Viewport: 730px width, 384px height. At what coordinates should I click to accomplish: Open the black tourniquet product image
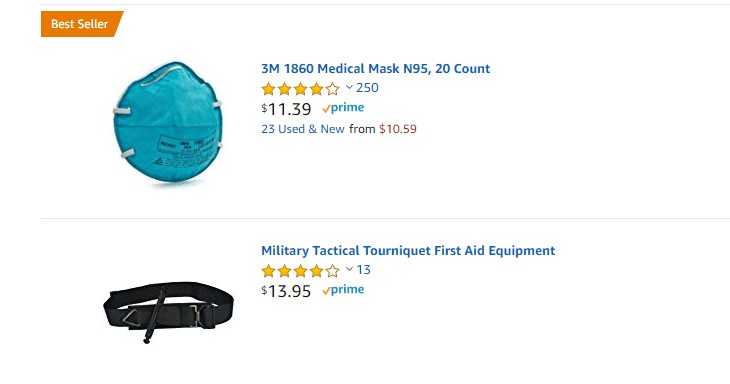[x=168, y=311]
